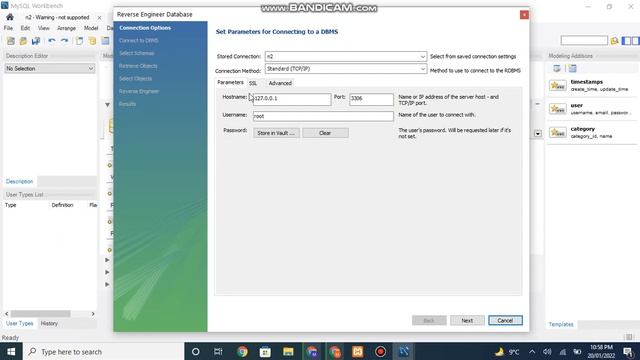Image resolution: width=640 pixels, height=360 pixels.
Task: Switch to the SSL tab
Action: 253,83
